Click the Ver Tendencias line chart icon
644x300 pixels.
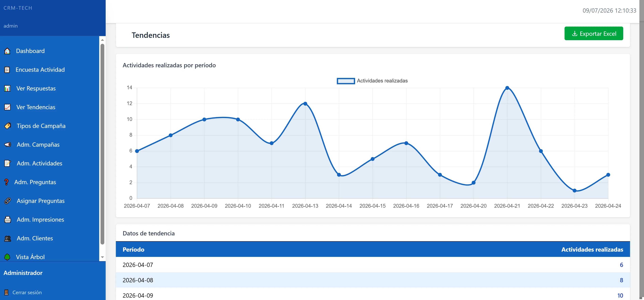[x=7, y=107]
